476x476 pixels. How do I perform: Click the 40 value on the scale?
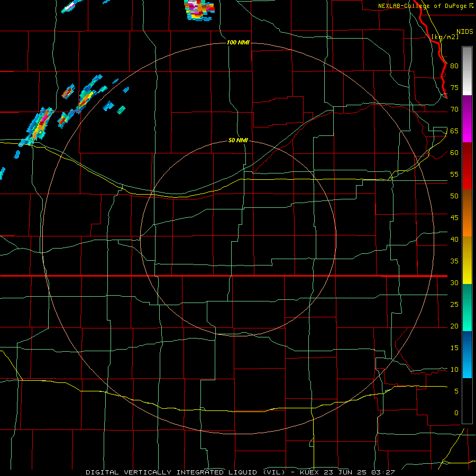pos(454,239)
